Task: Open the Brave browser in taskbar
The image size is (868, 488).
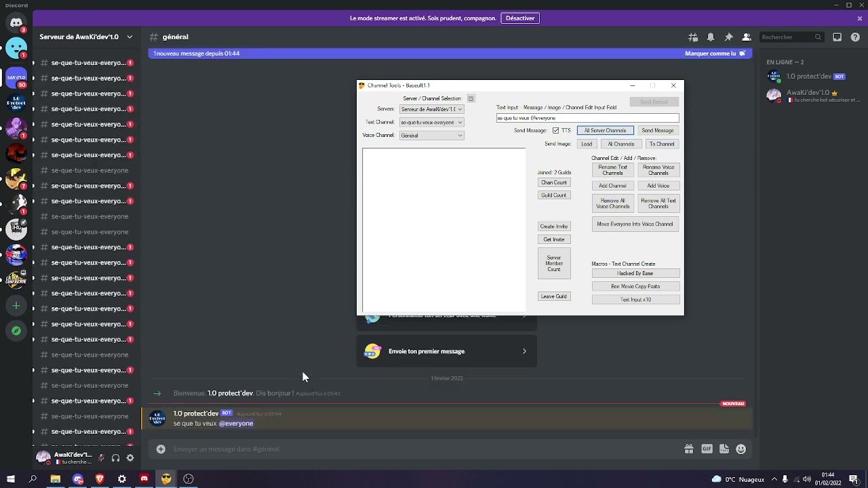Action: click(x=100, y=479)
